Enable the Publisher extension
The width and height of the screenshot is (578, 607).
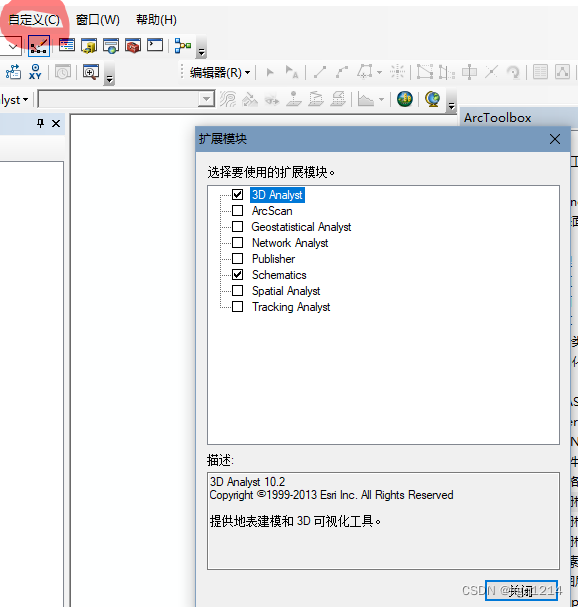(x=238, y=259)
